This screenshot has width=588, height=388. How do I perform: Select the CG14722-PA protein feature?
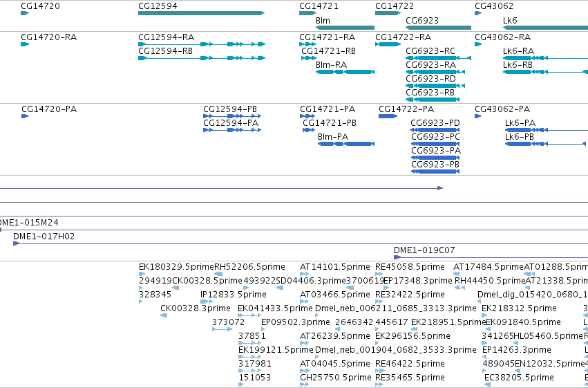[388, 116]
